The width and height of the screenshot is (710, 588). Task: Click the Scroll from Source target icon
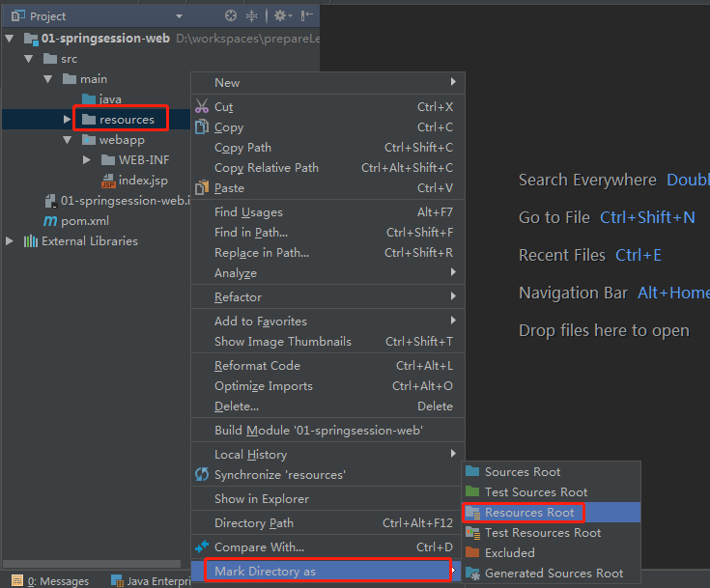pos(230,15)
